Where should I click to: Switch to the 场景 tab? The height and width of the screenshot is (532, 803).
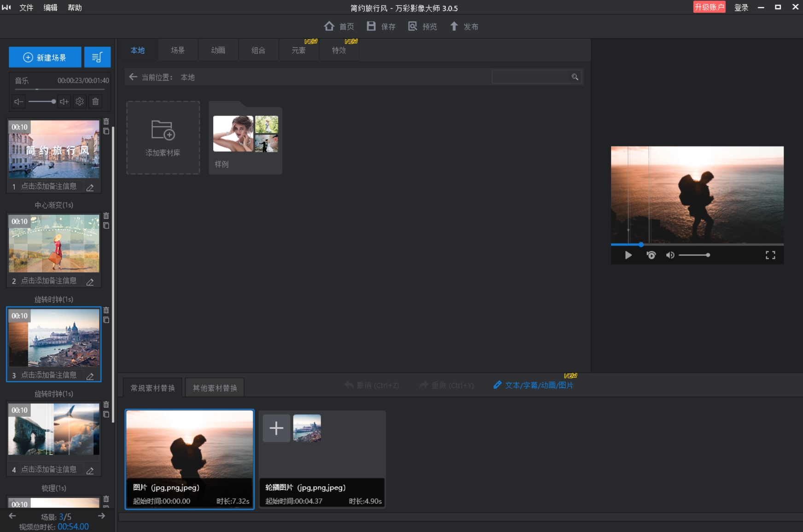click(x=178, y=50)
